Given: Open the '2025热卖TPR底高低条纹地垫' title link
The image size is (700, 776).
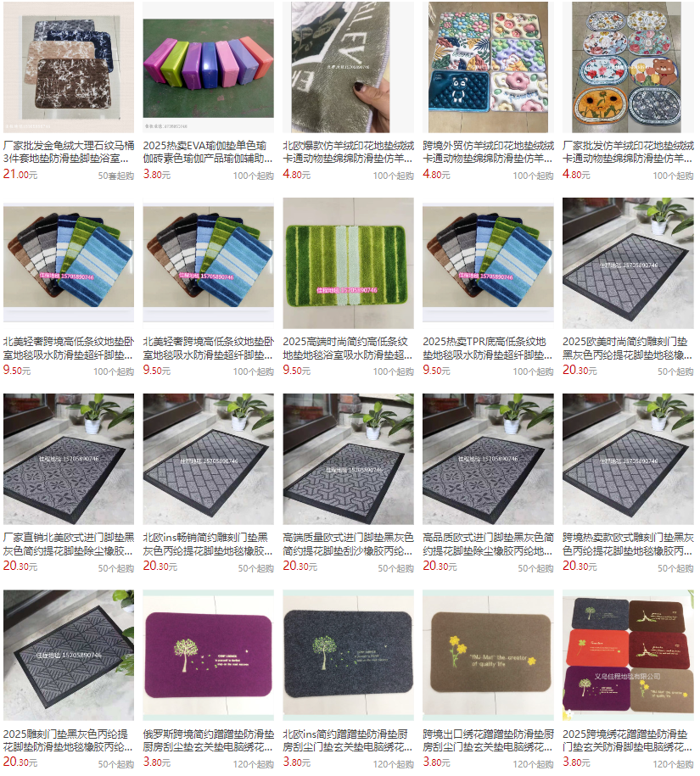Looking at the screenshot, I should pyautogui.click(x=488, y=348).
